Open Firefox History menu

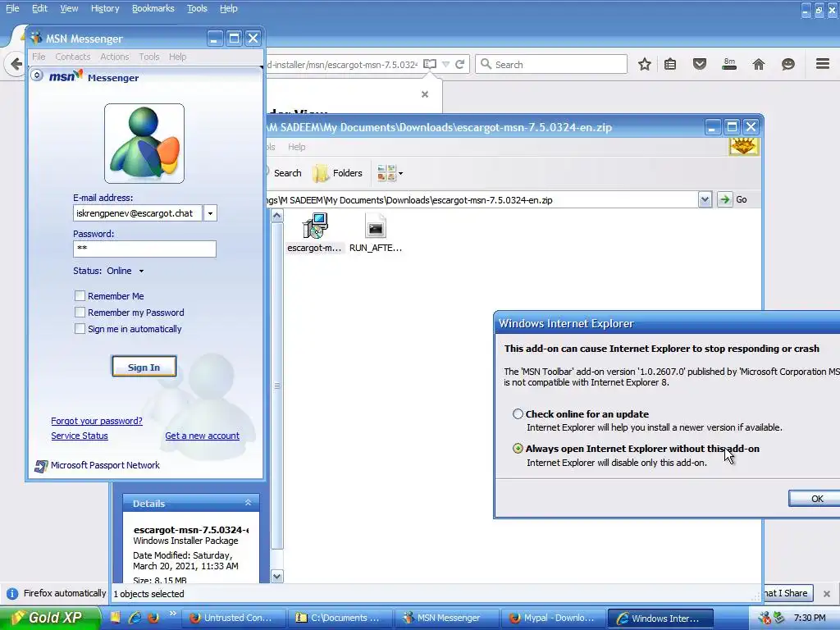[x=105, y=8]
